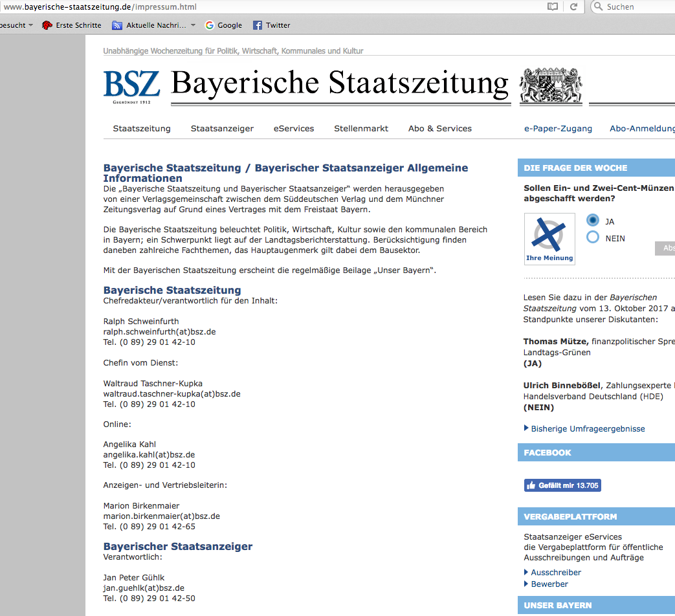The image size is (675, 616).
Task: Click email waltraud.taschner-kupka(at)bsz.de
Action: (172, 394)
